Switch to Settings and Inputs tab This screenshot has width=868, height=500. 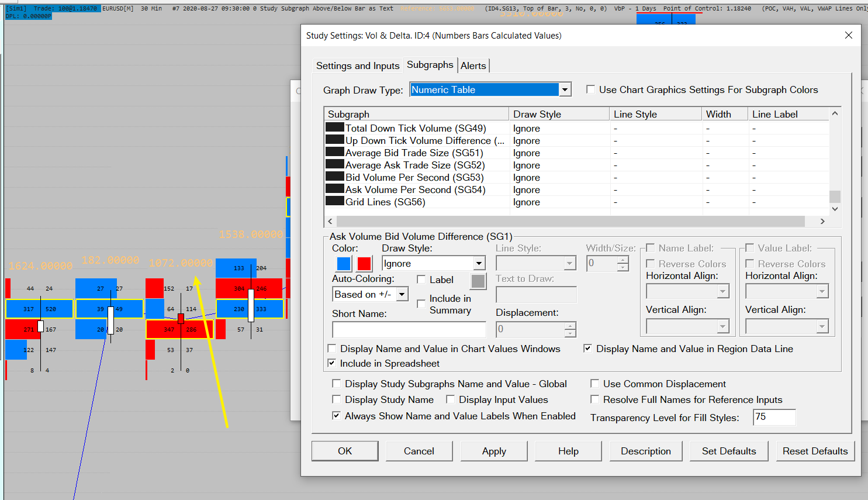pyautogui.click(x=358, y=65)
